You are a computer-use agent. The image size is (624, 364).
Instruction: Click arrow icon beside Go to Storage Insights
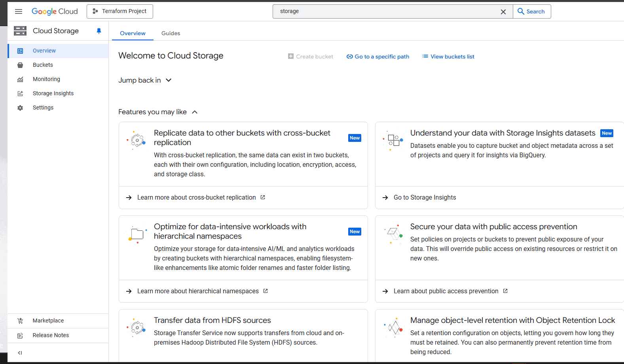point(385,198)
